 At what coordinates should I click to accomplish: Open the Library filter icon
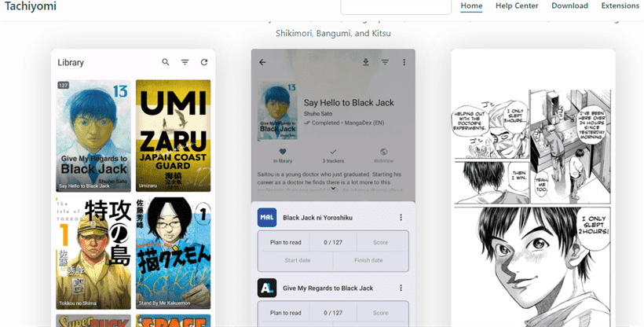click(x=185, y=62)
